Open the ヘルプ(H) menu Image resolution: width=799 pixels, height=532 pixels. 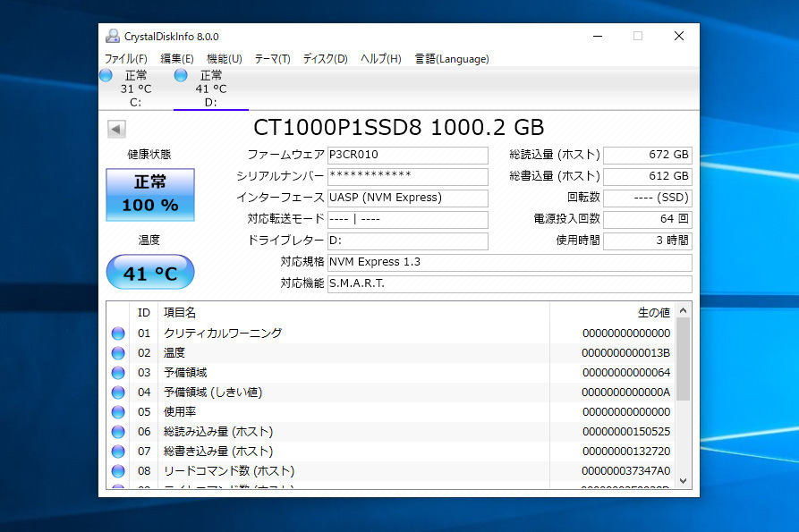point(380,59)
